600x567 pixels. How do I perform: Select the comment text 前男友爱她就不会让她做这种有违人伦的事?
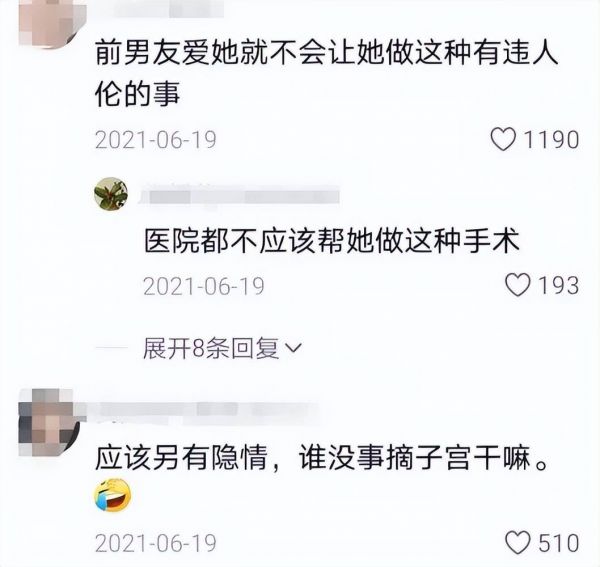(326, 73)
